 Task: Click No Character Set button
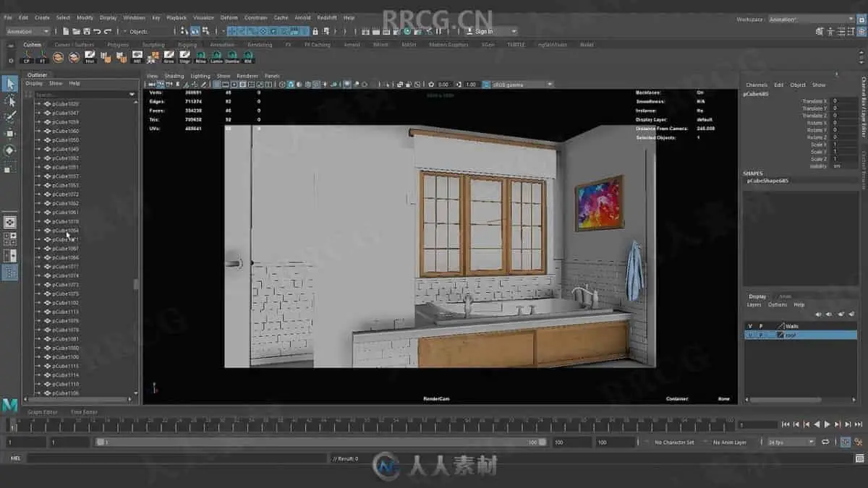[674, 442]
